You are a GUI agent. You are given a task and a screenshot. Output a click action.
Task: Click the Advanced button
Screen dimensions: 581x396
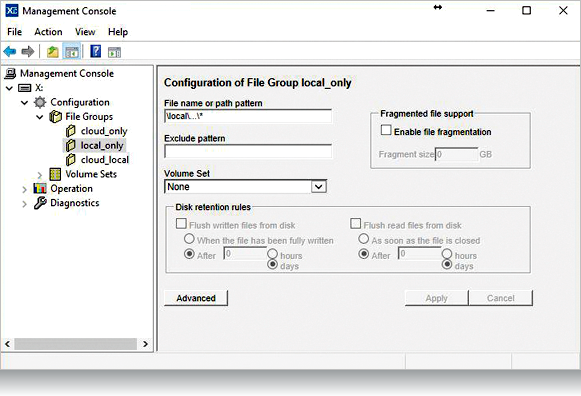pos(196,298)
